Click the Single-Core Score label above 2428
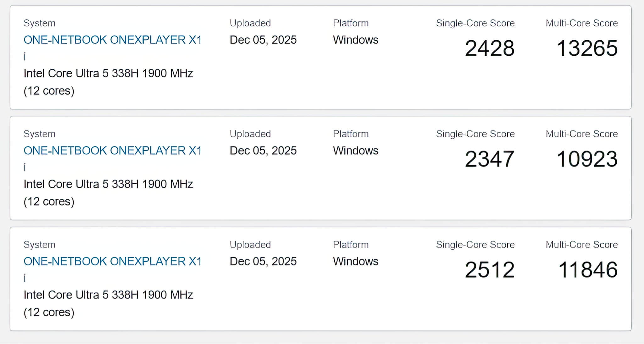The height and width of the screenshot is (344, 644). 475,23
